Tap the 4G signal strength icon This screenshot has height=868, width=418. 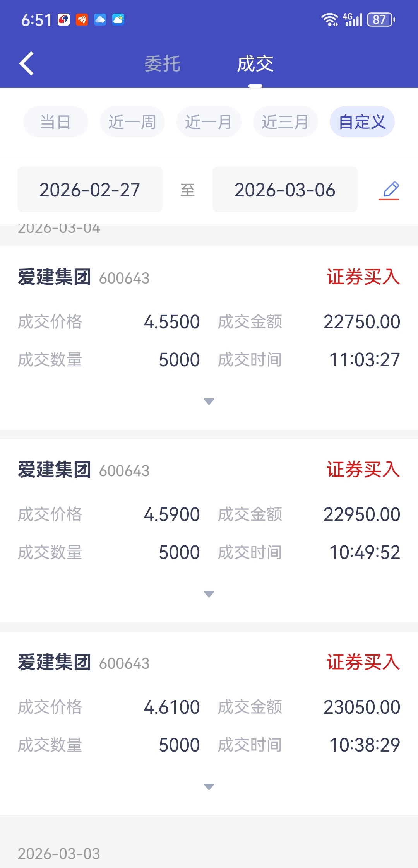click(353, 19)
